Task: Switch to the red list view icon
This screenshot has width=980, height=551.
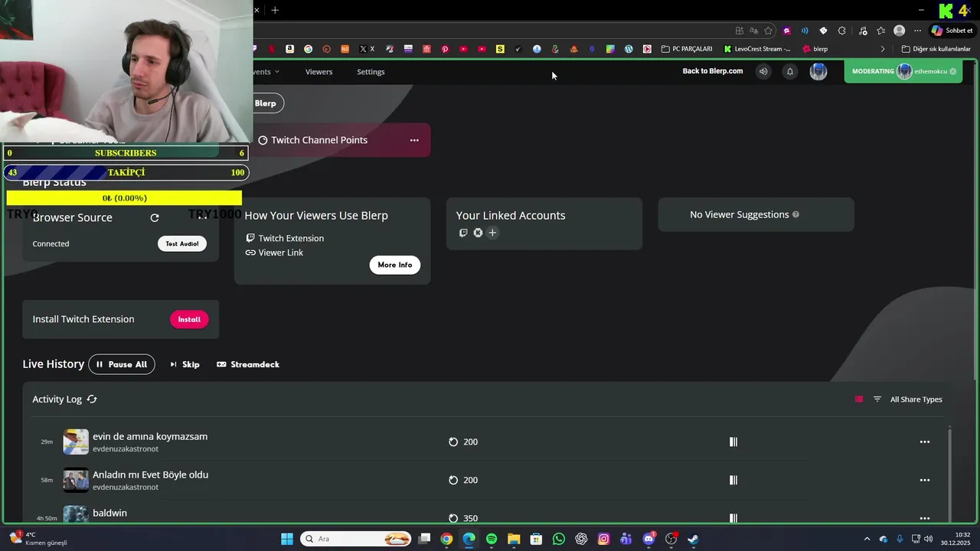Action: (859, 399)
